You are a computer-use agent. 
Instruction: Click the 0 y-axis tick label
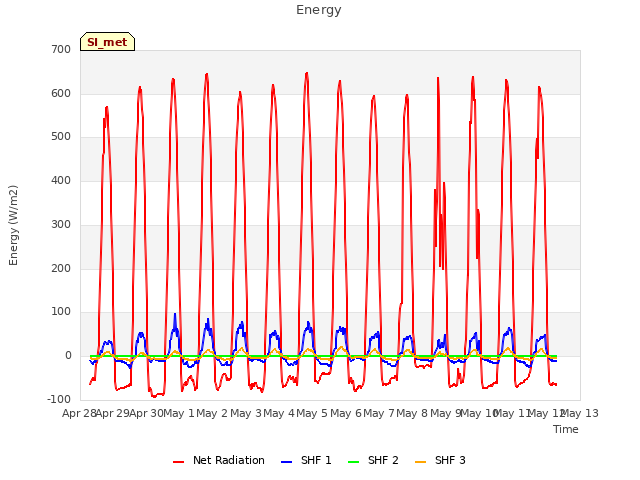[x=68, y=356]
